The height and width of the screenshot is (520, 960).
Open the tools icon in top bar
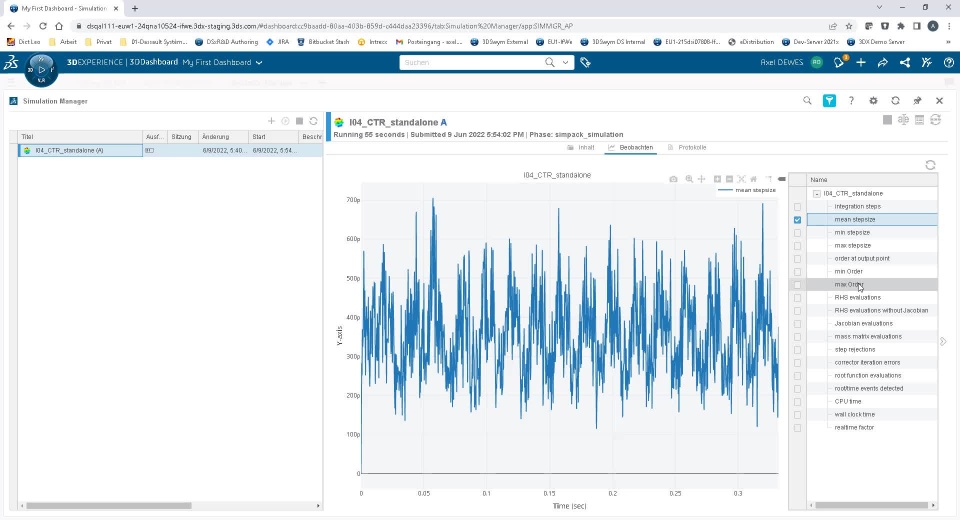(927, 62)
